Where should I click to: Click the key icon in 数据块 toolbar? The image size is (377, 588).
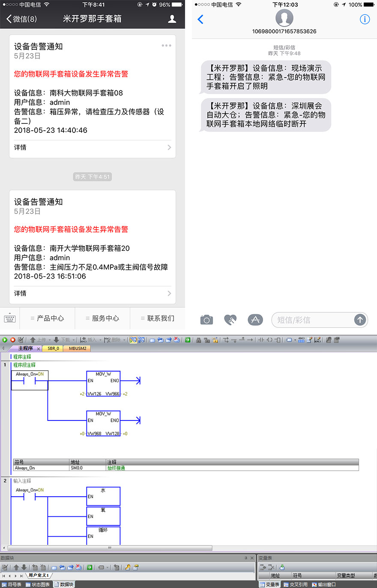click(x=128, y=567)
